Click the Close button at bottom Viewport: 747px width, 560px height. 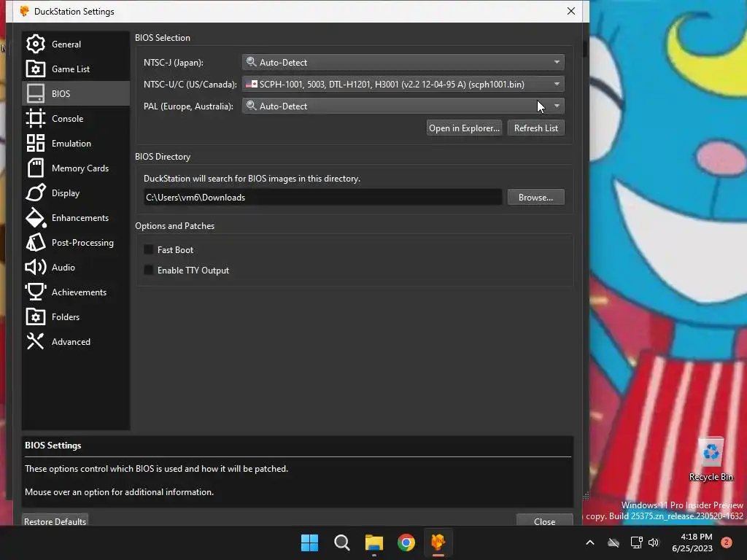coord(544,521)
